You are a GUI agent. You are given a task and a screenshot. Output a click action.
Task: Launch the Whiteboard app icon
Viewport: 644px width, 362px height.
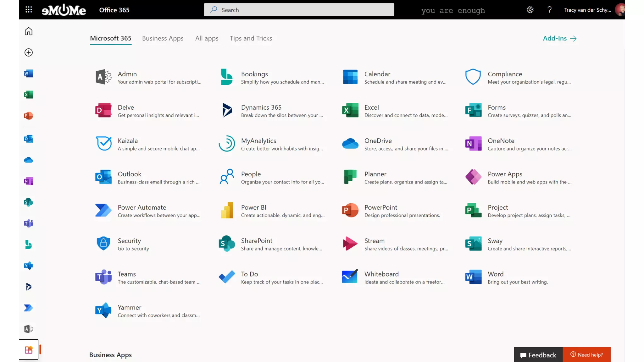[350, 277]
